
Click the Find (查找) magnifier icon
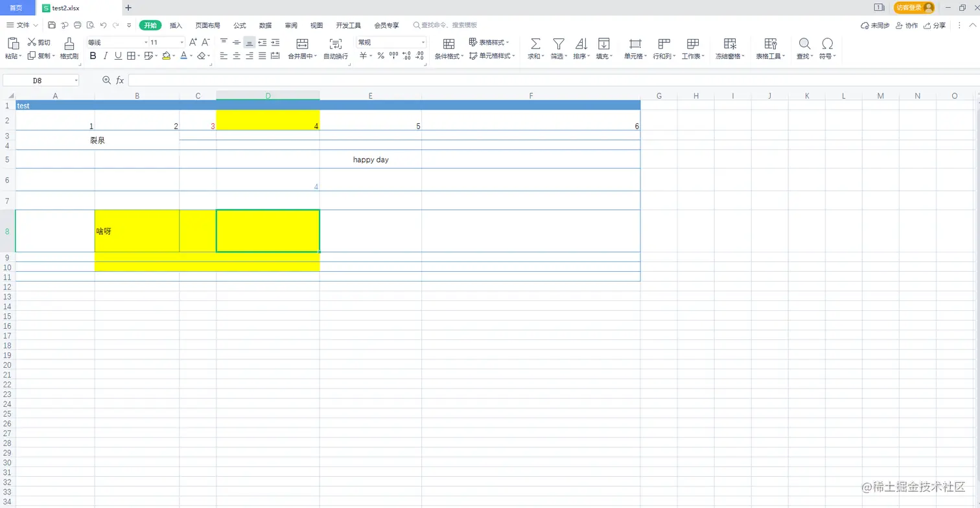tap(804, 43)
